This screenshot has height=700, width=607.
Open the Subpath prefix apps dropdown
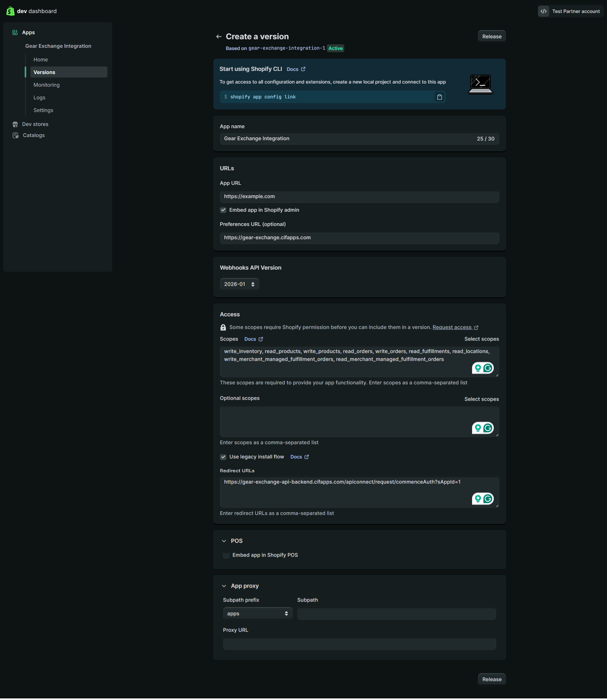pyautogui.click(x=257, y=614)
